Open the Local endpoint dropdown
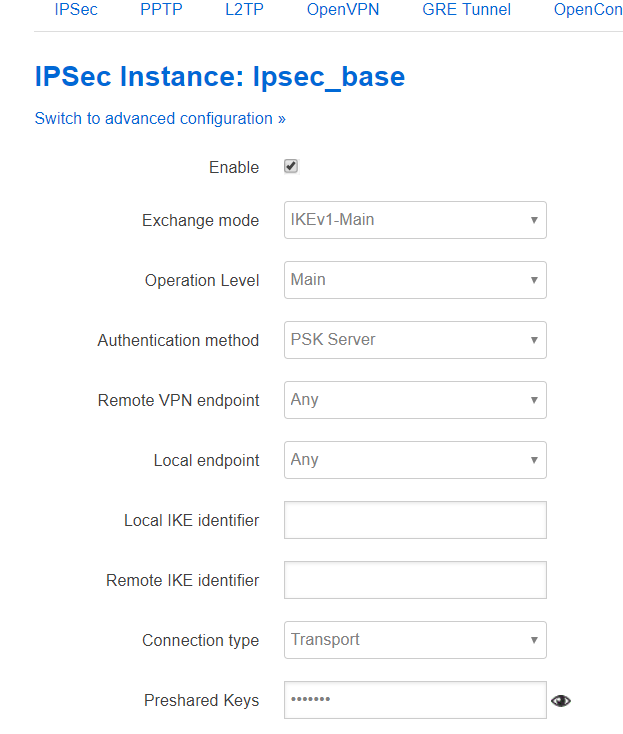This screenshot has width=623, height=734. tap(415, 460)
